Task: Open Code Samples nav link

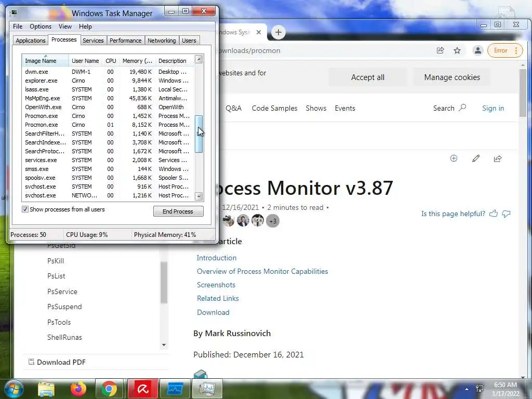Action: point(274,108)
